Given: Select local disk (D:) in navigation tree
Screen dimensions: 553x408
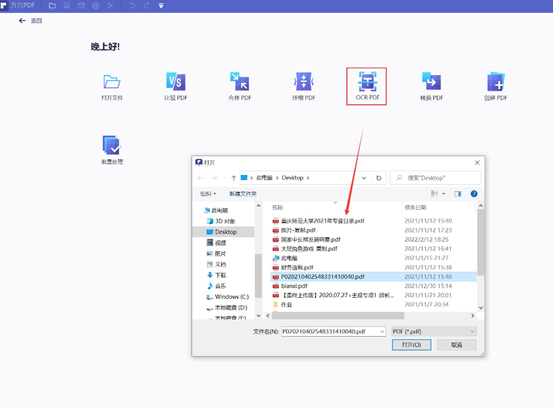Looking at the screenshot, I should 227,307.
